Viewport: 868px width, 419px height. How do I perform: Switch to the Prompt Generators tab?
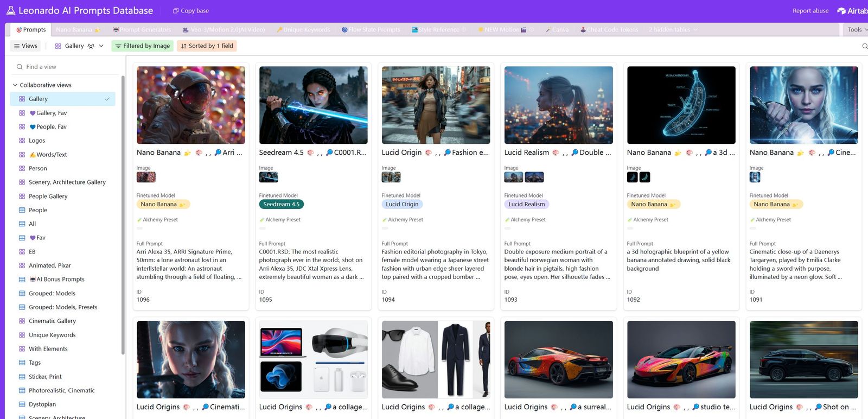[x=142, y=30]
